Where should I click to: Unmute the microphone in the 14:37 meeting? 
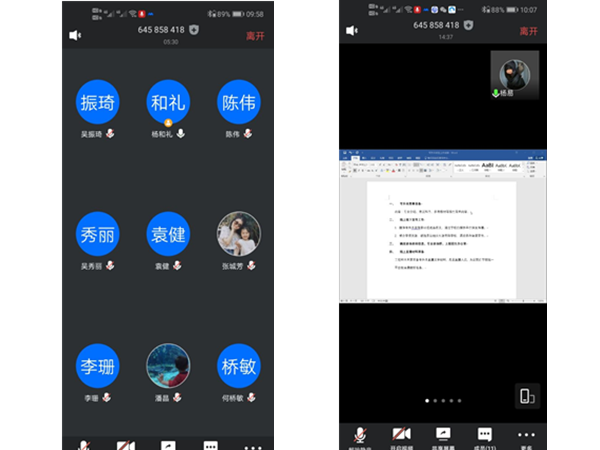click(x=359, y=434)
